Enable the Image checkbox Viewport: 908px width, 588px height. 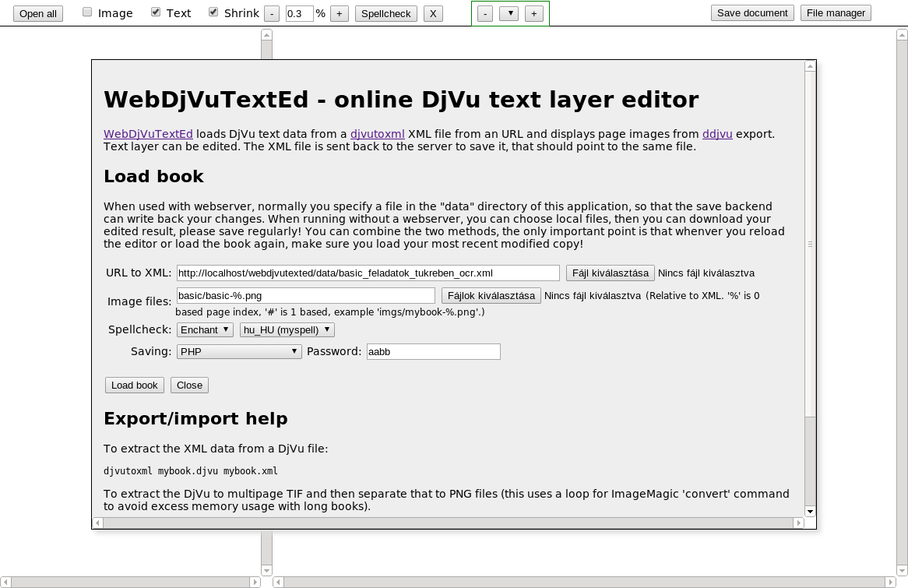(86, 12)
